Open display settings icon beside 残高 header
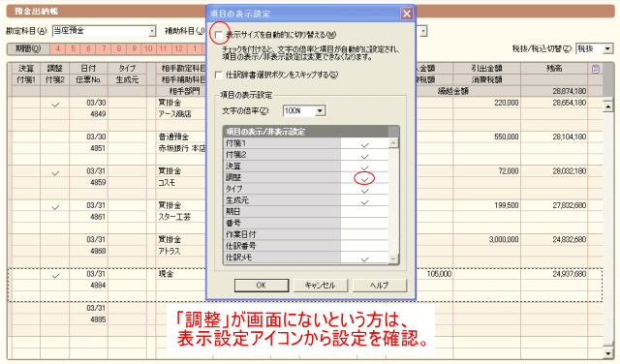Image resolution: width=620 pixels, height=364 pixels. (x=595, y=69)
